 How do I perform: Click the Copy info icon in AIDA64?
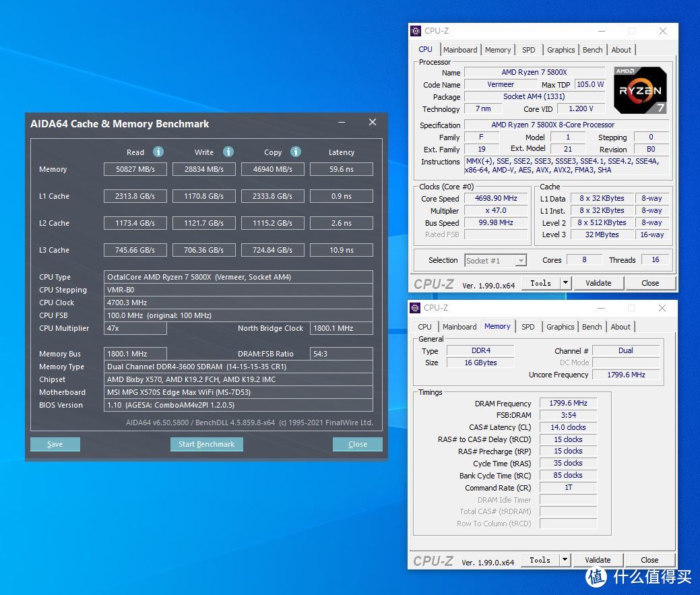point(296,152)
